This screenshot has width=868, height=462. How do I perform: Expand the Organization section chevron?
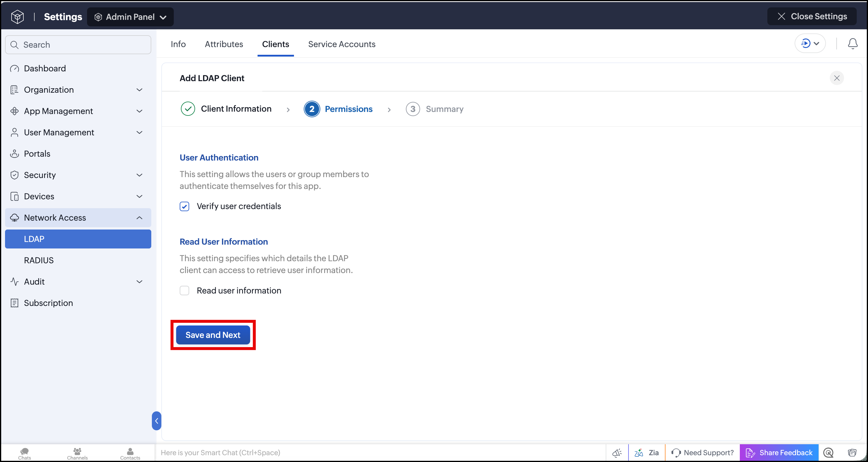click(139, 90)
